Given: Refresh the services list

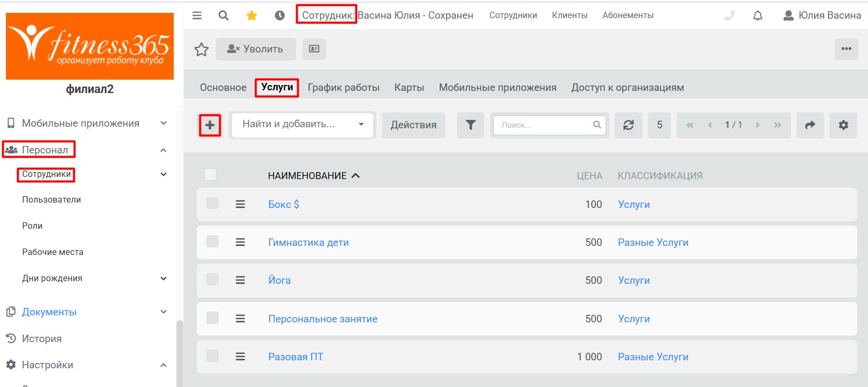Looking at the screenshot, I should 629,125.
